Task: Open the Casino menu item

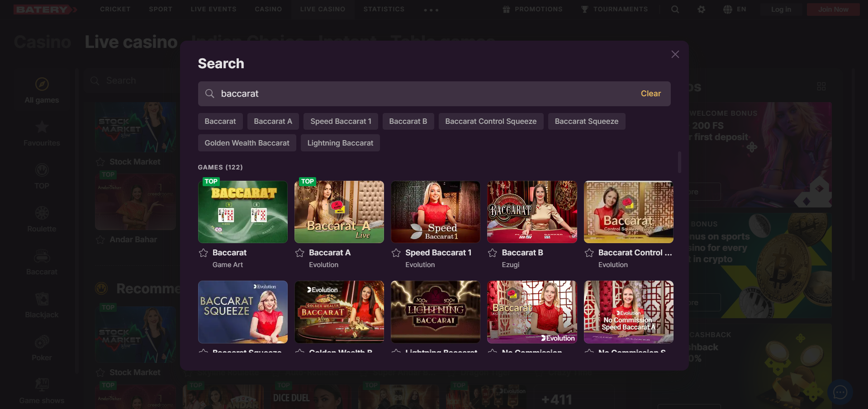Action: (x=268, y=9)
